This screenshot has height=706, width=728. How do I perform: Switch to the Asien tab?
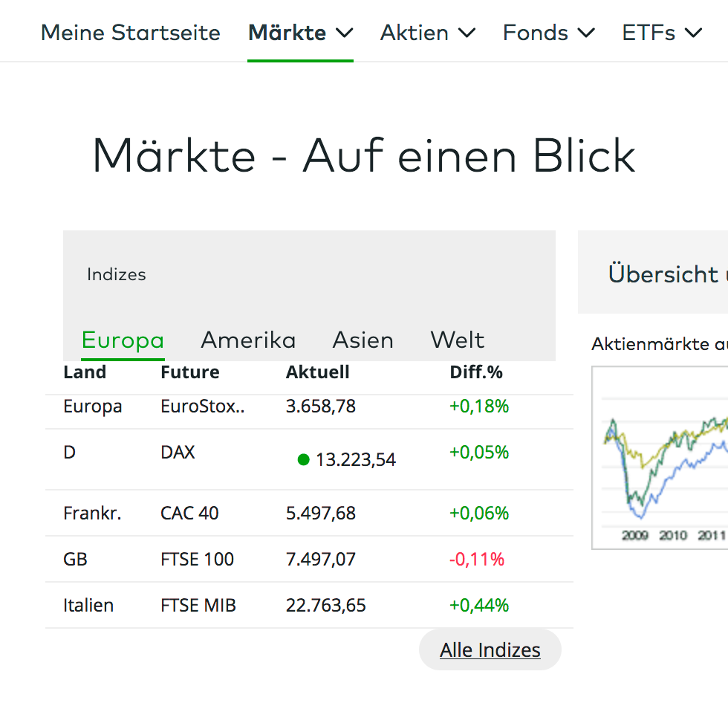coord(363,340)
